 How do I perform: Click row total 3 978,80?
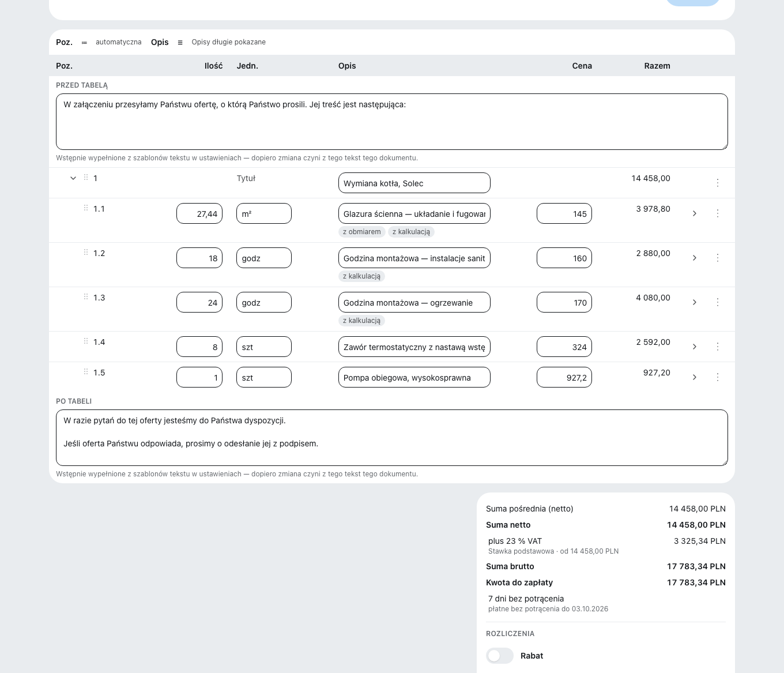click(x=653, y=209)
